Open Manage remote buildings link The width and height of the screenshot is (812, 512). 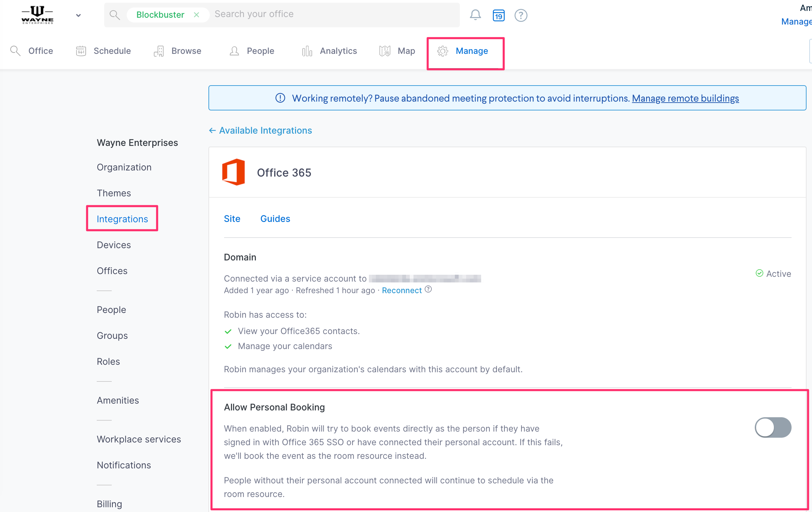click(x=685, y=98)
